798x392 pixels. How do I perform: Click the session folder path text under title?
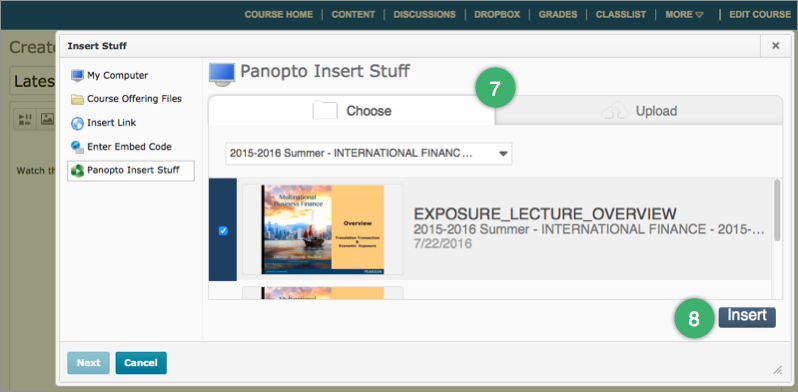pyautogui.click(x=589, y=229)
